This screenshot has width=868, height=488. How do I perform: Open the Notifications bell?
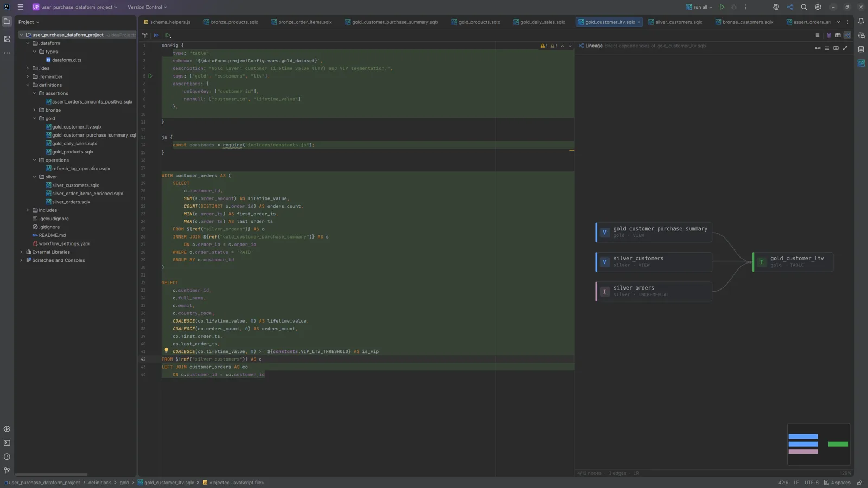[x=861, y=22]
